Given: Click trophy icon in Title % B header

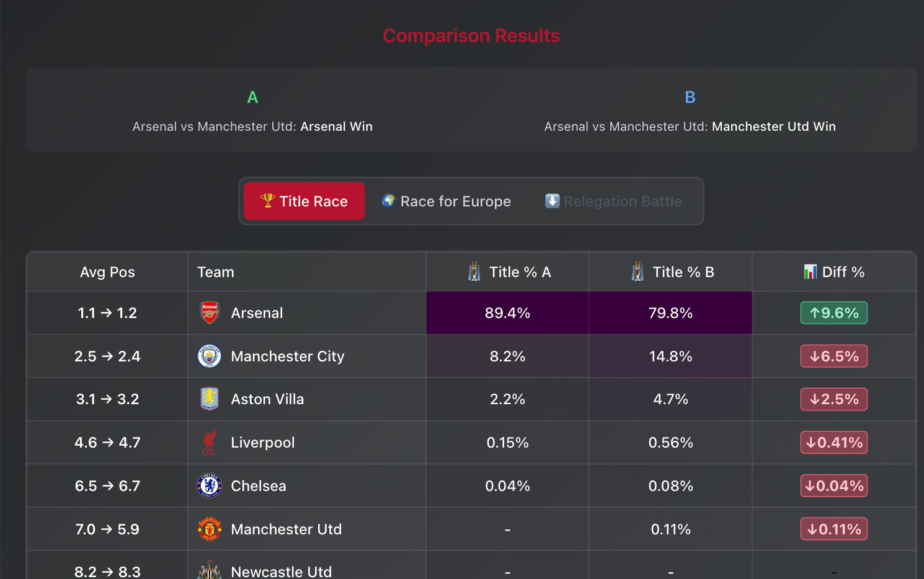Looking at the screenshot, I should pos(637,272).
